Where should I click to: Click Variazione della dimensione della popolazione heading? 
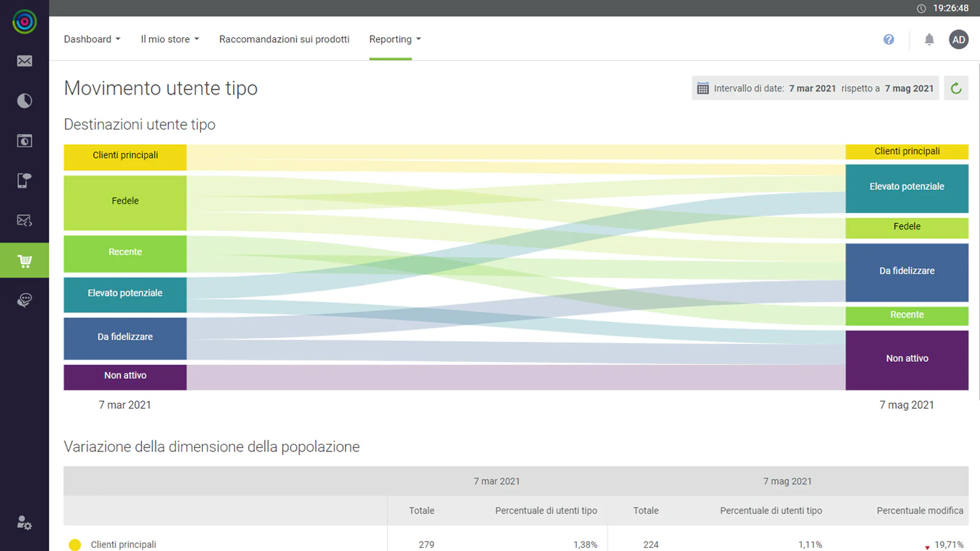(211, 446)
